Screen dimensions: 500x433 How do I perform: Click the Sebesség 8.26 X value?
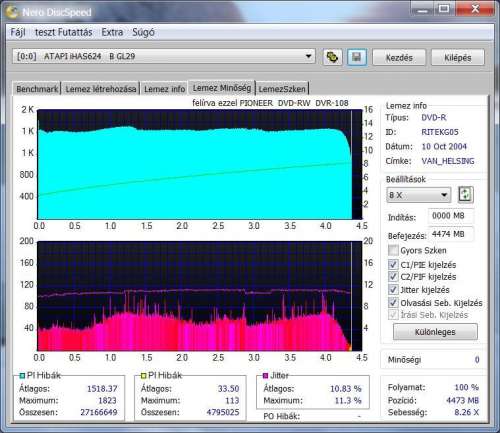pos(467,412)
